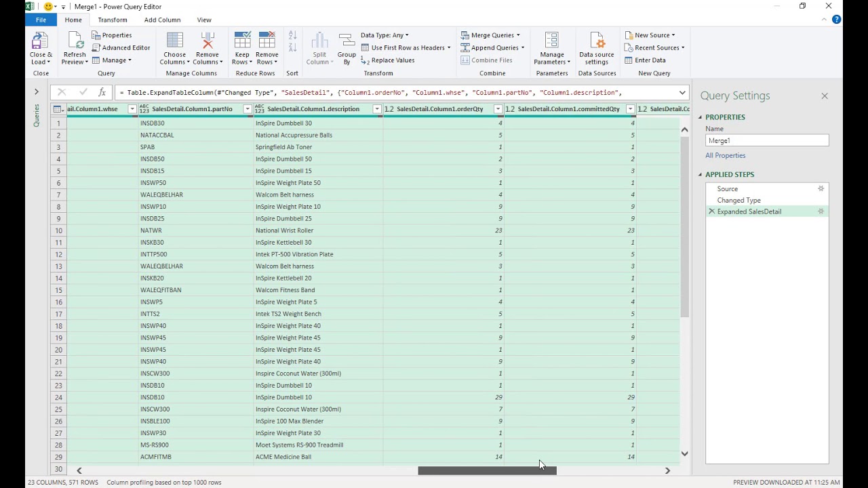The width and height of the screenshot is (868, 488).
Task: Sort the column ascending
Action: [292, 35]
